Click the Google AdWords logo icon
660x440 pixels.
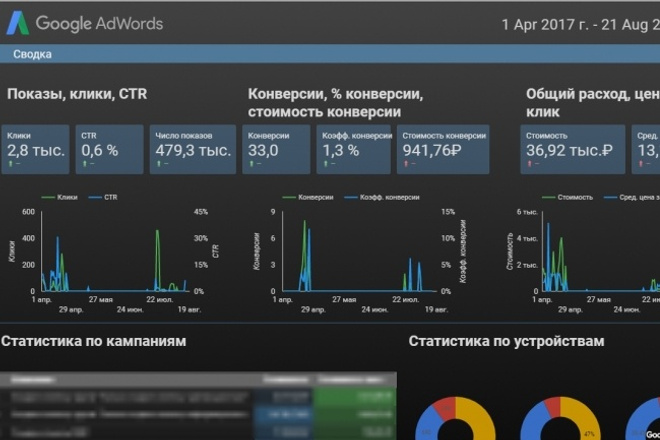point(18,23)
